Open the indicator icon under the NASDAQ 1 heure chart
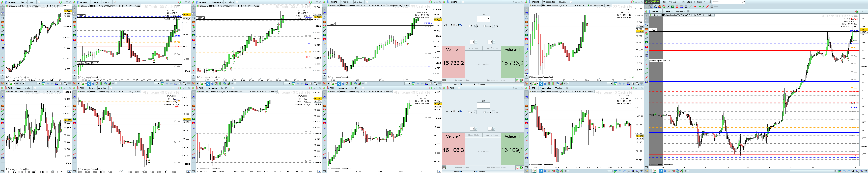Screen dimensions: 868x173 pyautogui.click(x=82, y=83)
